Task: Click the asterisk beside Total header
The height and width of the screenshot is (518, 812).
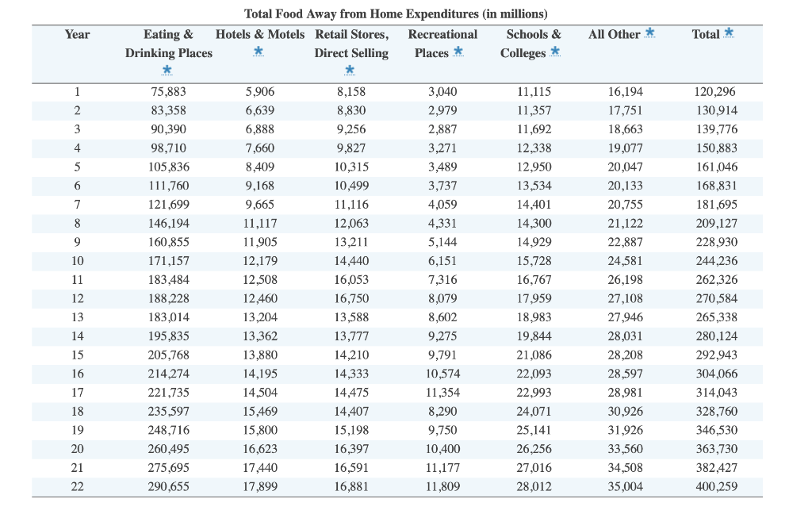Action: pyautogui.click(x=729, y=33)
